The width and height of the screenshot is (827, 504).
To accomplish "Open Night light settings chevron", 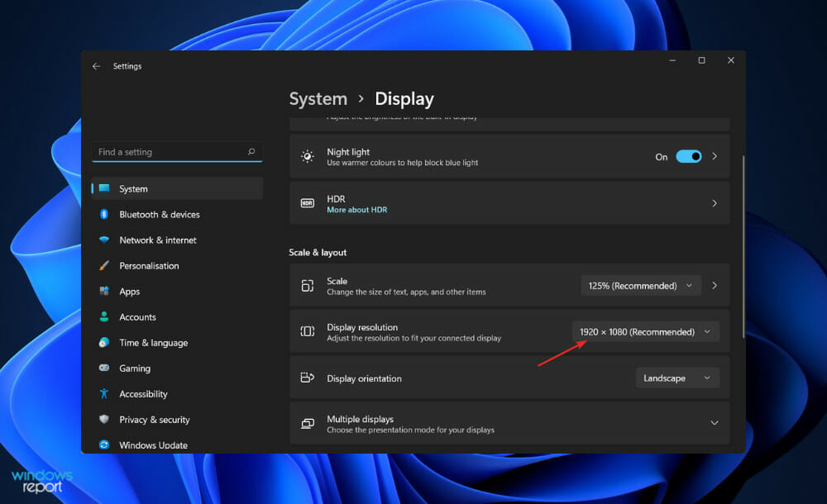I will [715, 156].
